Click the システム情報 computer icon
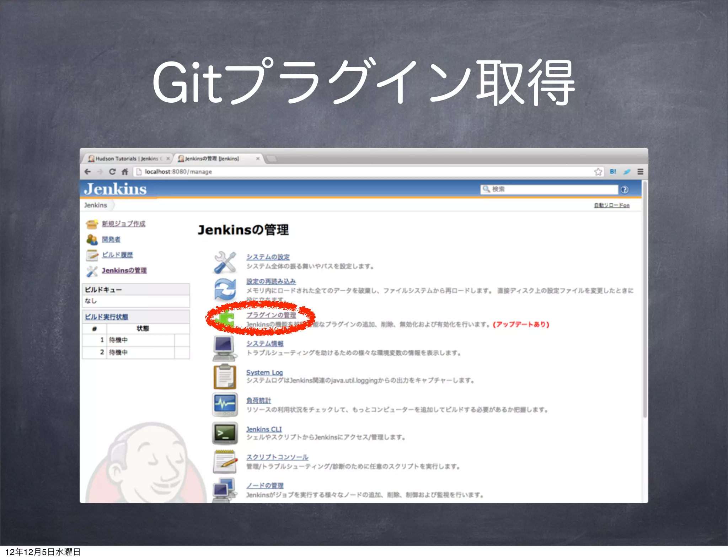The image size is (728, 560). [225, 349]
